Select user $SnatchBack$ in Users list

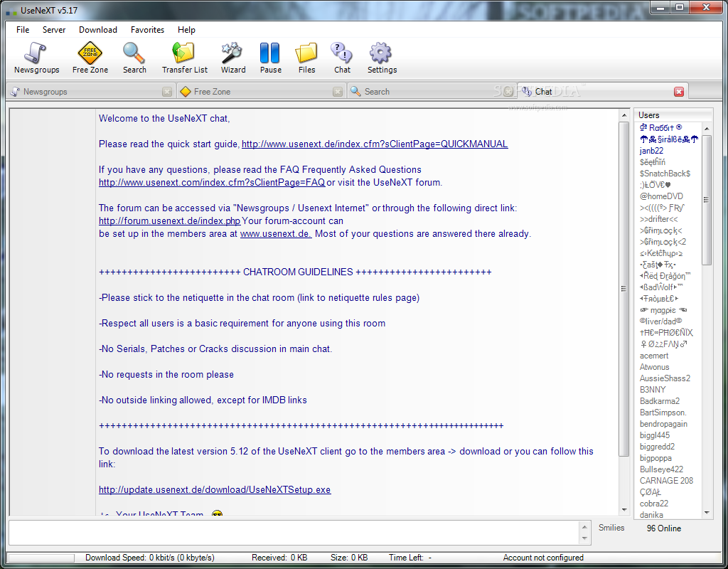pyautogui.click(x=665, y=174)
